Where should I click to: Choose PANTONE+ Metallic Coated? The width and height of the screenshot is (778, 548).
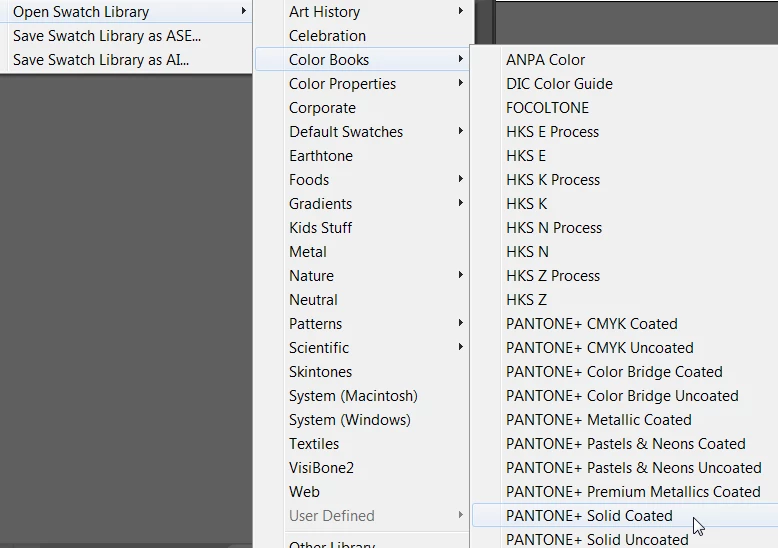[625, 419]
